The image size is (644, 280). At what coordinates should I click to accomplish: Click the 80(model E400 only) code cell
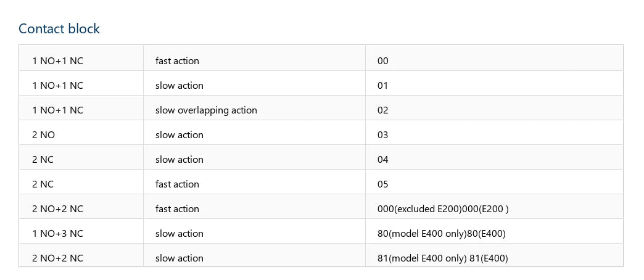pyautogui.click(x=494, y=231)
